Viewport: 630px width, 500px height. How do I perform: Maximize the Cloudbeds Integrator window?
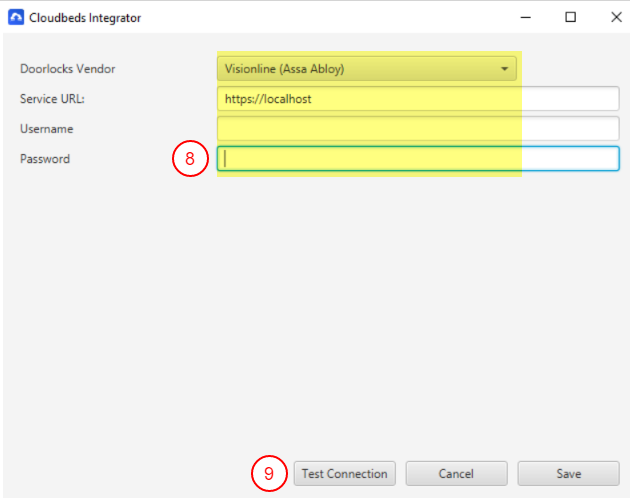click(570, 17)
